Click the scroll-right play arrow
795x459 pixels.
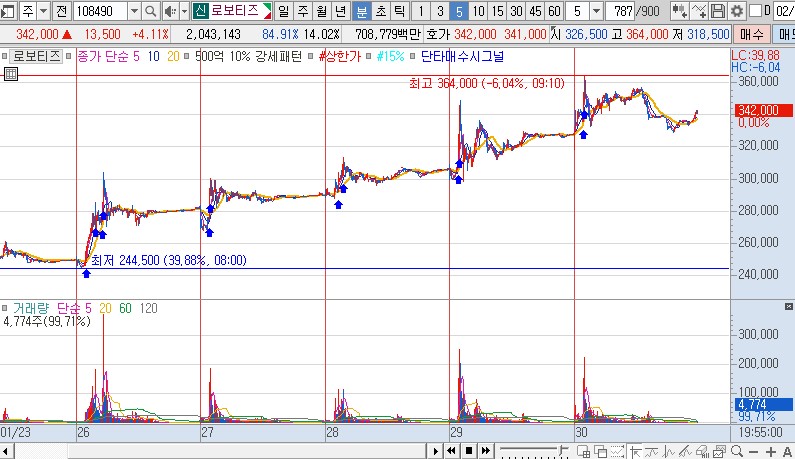(436, 450)
